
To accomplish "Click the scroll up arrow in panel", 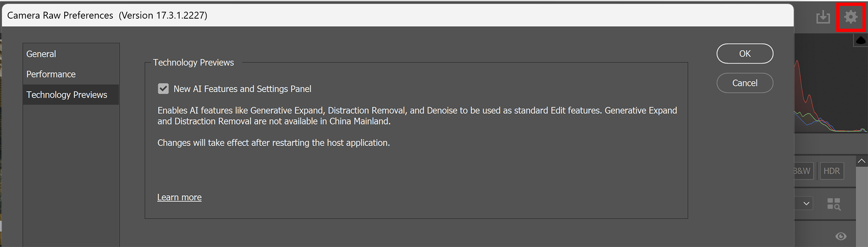I will click(861, 161).
